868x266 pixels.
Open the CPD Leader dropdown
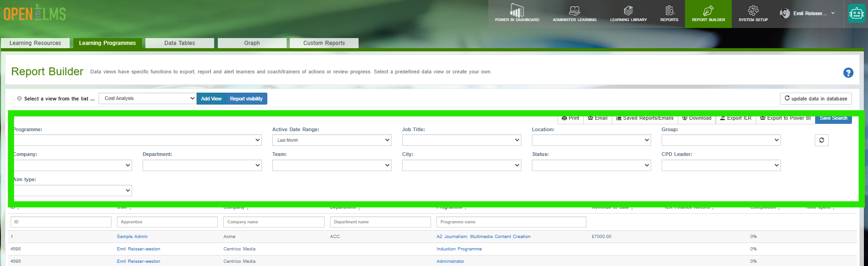[x=721, y=165]
